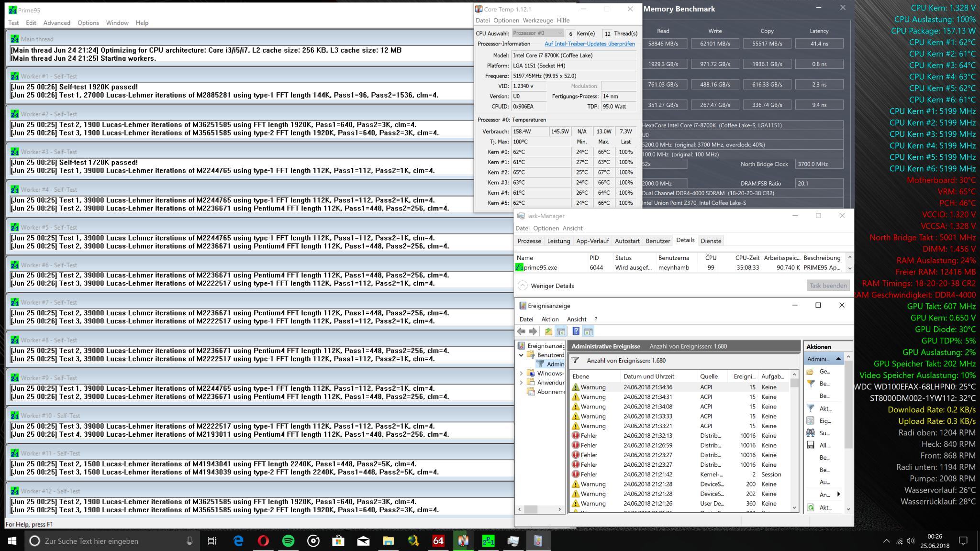
Task: Click filter funnel icon above event list
Action: (576, 361)
